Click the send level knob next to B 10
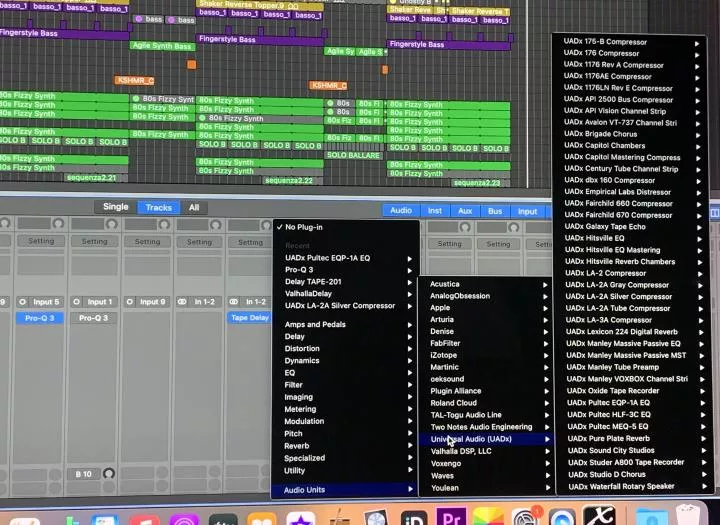Viewport: 720px width, 525px height. pyautogui.click(x=109, y=474)
